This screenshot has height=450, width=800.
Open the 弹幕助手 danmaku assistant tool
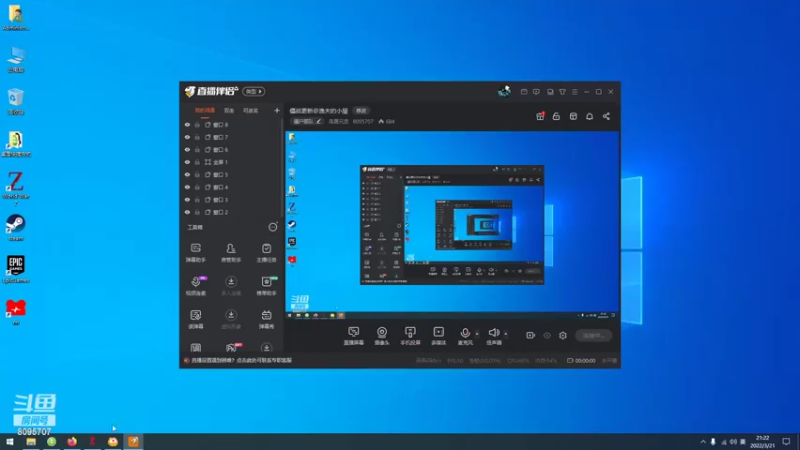195,253
